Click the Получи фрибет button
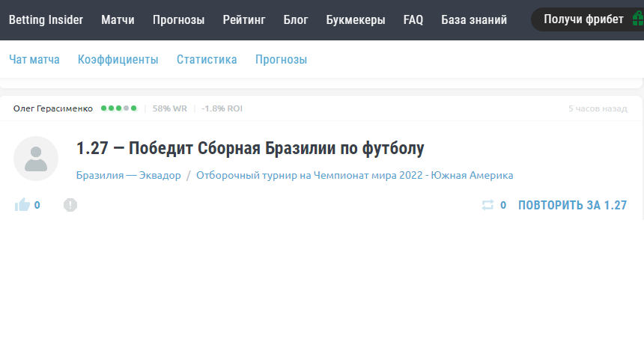The height and width of the screenshot is (359, 644). pos(587,19)
